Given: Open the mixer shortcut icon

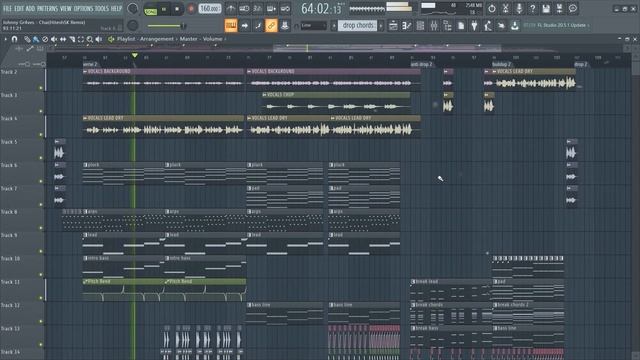Looking at the screenshot, I should [x=433, y=26].
